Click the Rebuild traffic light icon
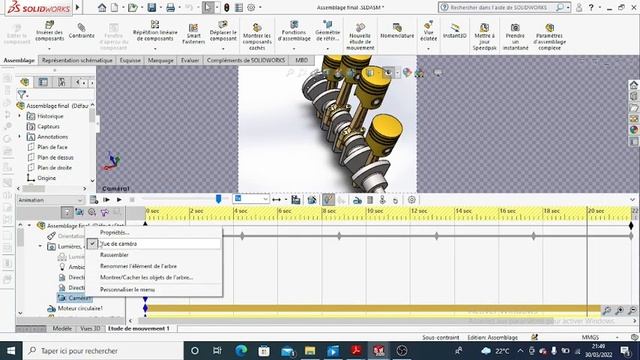 tap(227, 7)
